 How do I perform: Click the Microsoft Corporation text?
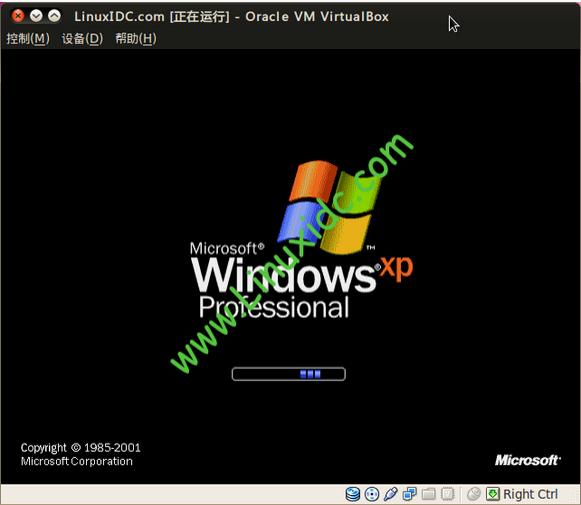click(77, 461)
